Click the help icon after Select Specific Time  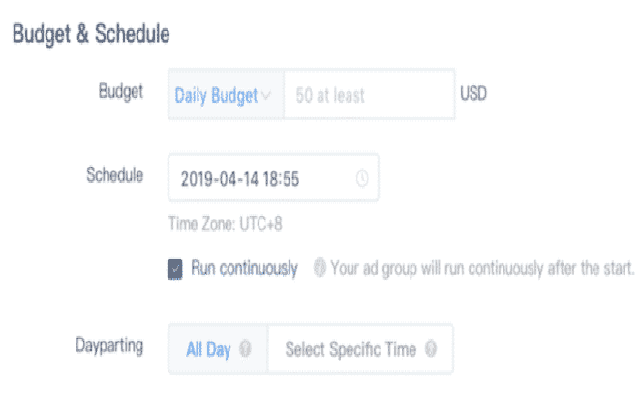click(431, 350)
